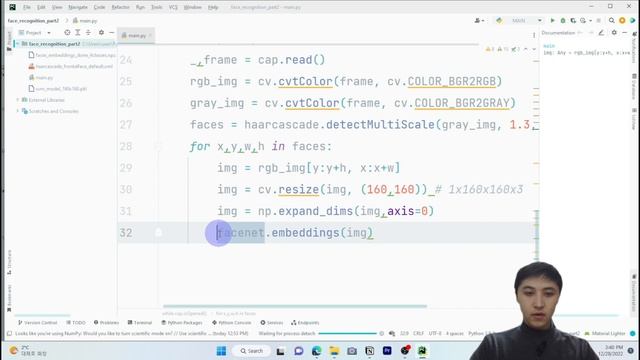The width and height of the screenshot is (640, 360).
Task: Click 4 spaces indent setting in status bar
Action: coord(454,333)
